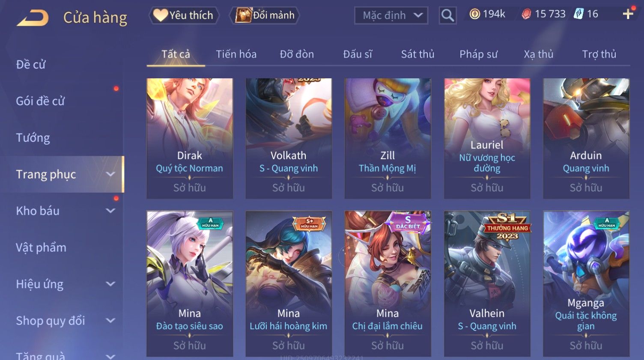Open Yêu thích favorites heart button
The image size is (644, 360).
[x=184, y=15]
